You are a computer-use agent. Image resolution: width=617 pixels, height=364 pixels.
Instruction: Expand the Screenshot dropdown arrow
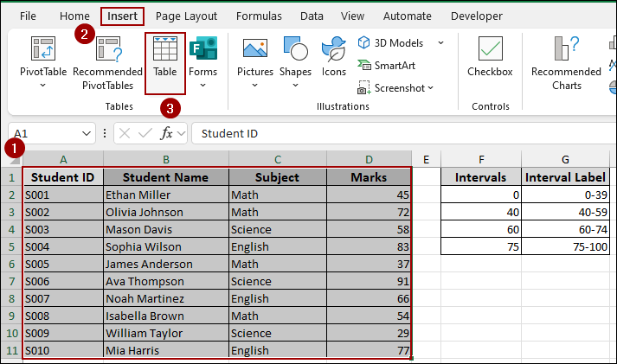click(x=430, y=87)
